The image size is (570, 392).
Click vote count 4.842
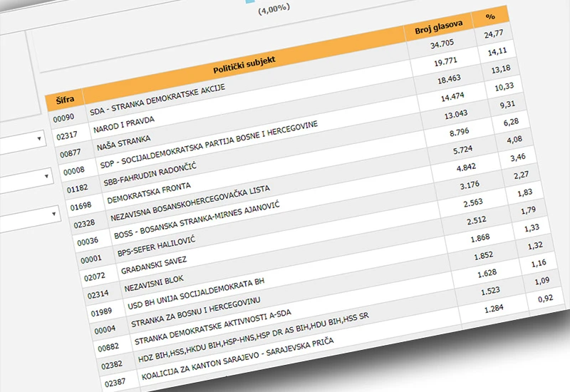pyautogui.click(x=466, y=167)
